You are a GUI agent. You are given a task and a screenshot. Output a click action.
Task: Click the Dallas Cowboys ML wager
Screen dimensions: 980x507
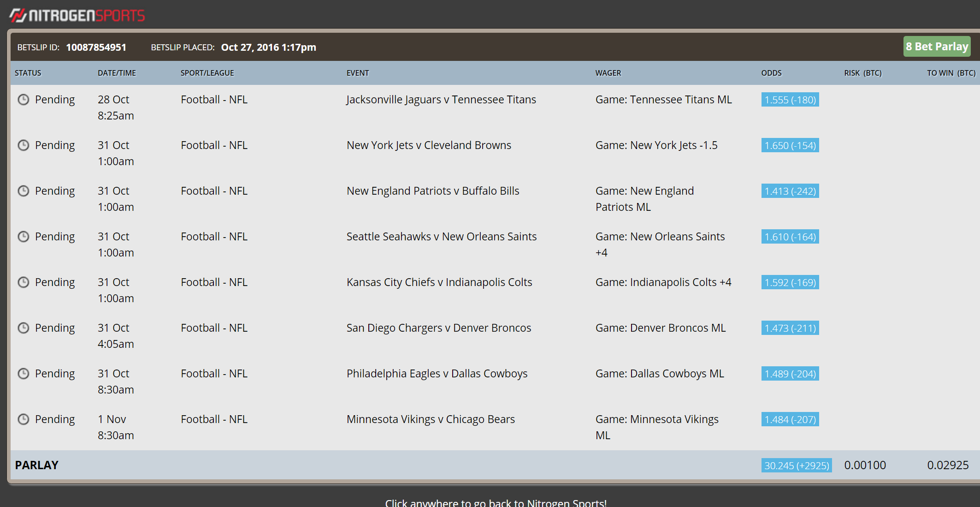pyautogui.click(x=660, y=374)
